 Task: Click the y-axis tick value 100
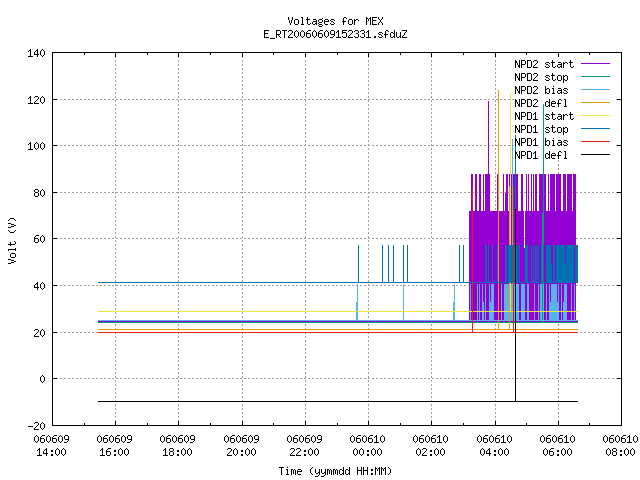click(x=36, y=146)
